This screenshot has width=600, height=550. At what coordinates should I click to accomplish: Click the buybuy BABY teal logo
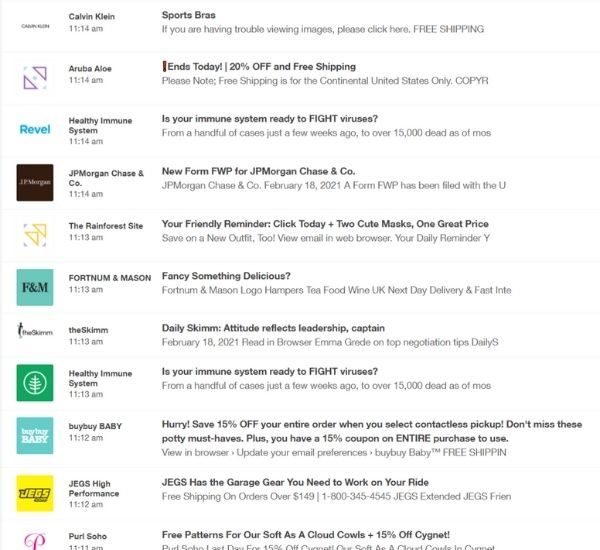pyautogui.click(x=35, y=436)
